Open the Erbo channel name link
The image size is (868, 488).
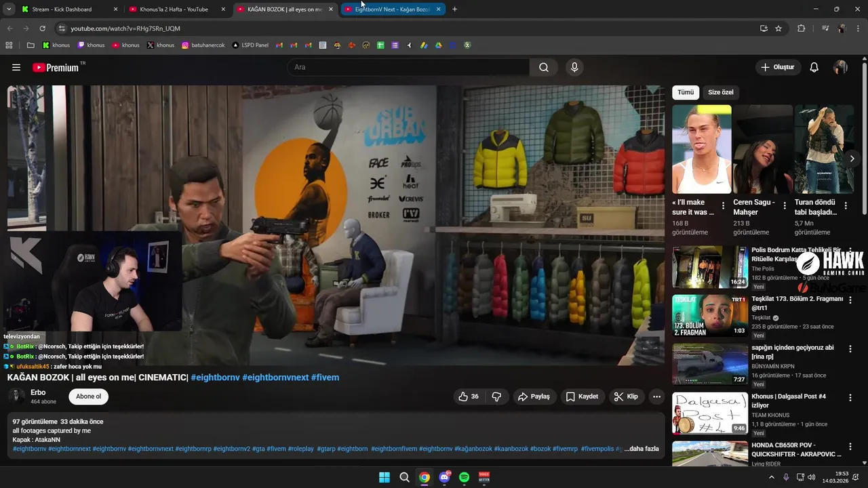click(x=38, y=392)
